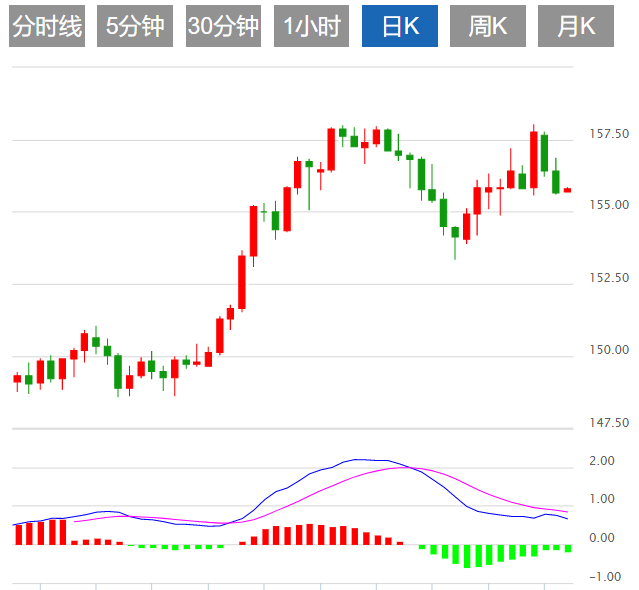Click the 147.50 price axis label
This screenshot has height=590, width=639.
[609, 423]
